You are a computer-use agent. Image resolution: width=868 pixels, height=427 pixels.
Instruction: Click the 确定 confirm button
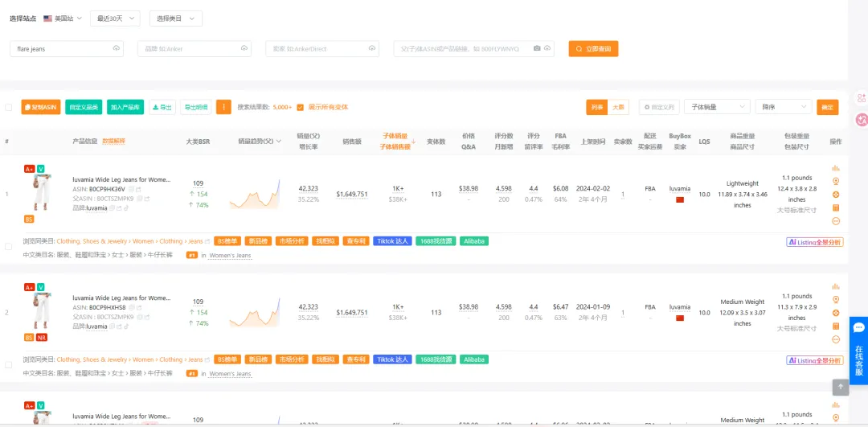[x=828, y=108]
